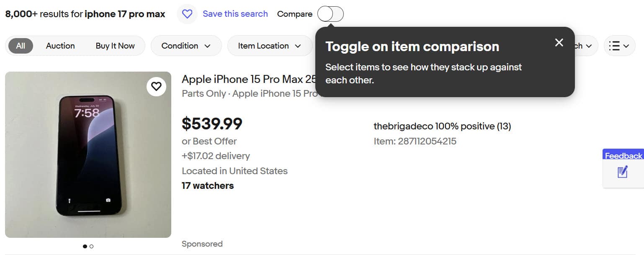Show the second image via carousel dot
This screenshot has width=644, height=255.
click(92, 246)
